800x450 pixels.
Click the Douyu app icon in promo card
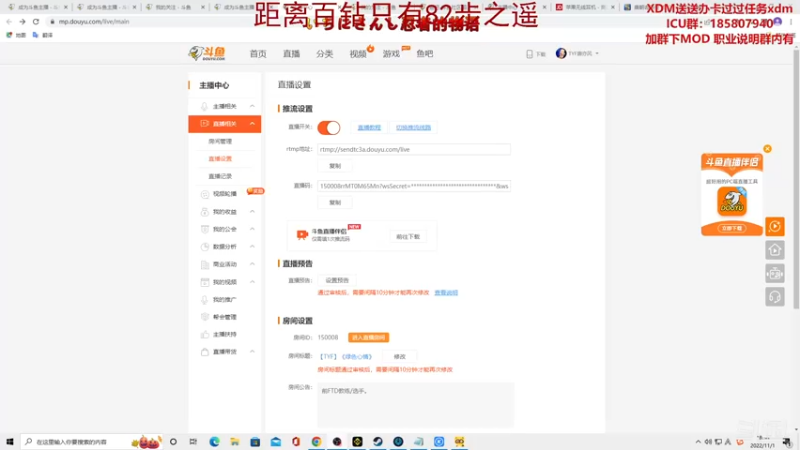[732, 201]
